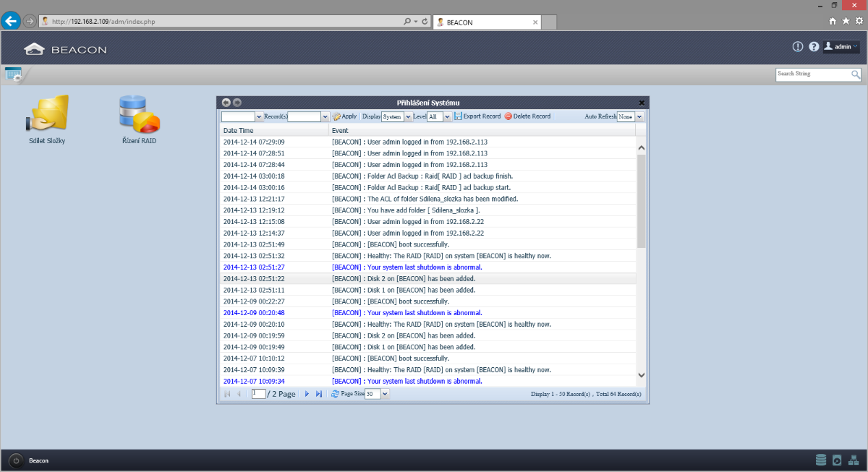
Task: Go to next page of log records
Action: [307, 394]
